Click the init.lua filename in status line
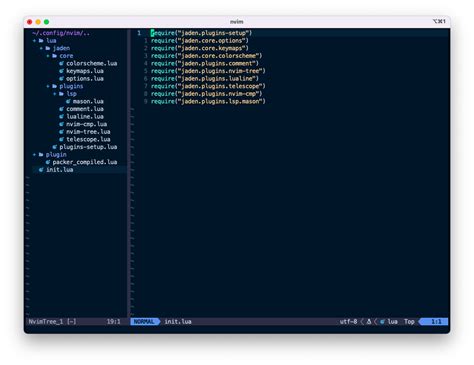 click(178, 322)
